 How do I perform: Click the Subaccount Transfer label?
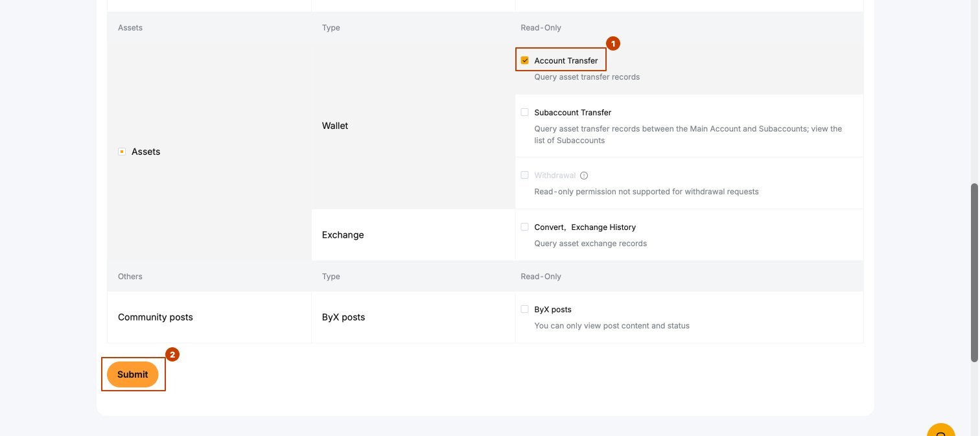(x=573, y=113)
